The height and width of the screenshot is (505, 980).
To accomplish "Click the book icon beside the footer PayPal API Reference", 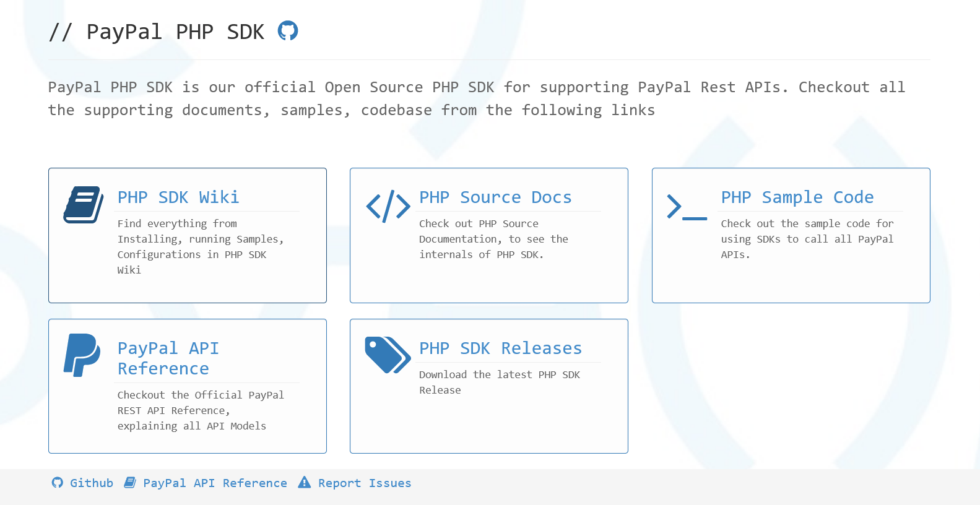I will (x=130, y=483).
